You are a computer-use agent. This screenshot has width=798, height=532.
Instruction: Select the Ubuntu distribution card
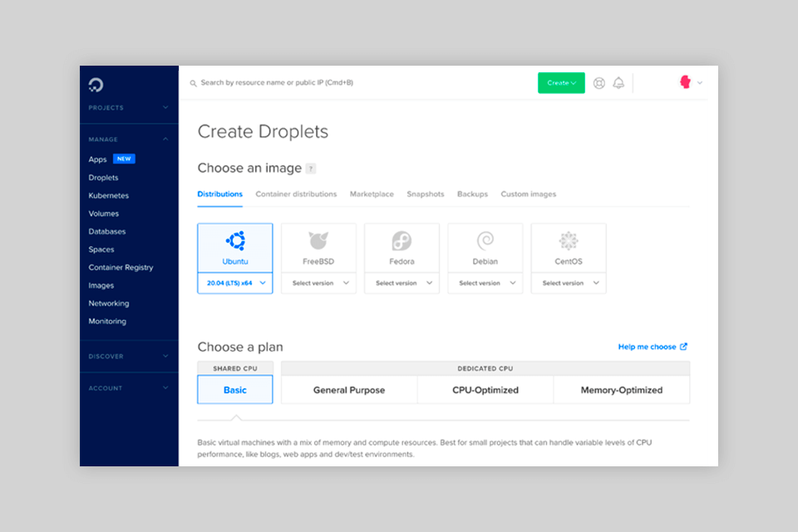tap(235, 248)
